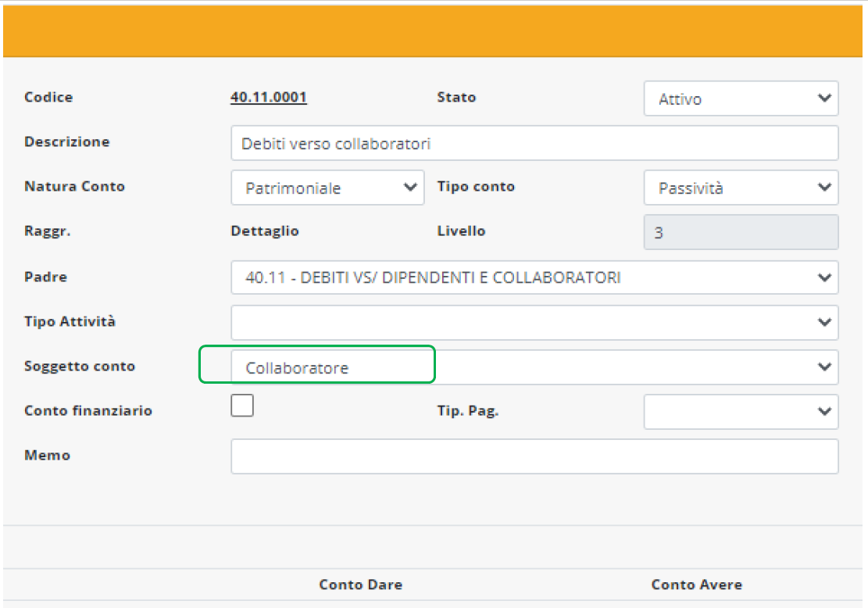Click the Conto finanziario label text
The image size is (868, 608).
point(88,410)
